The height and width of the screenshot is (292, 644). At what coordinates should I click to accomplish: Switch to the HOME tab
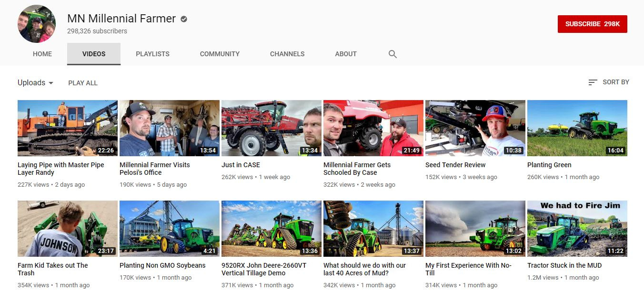click(x=42, y=54)
